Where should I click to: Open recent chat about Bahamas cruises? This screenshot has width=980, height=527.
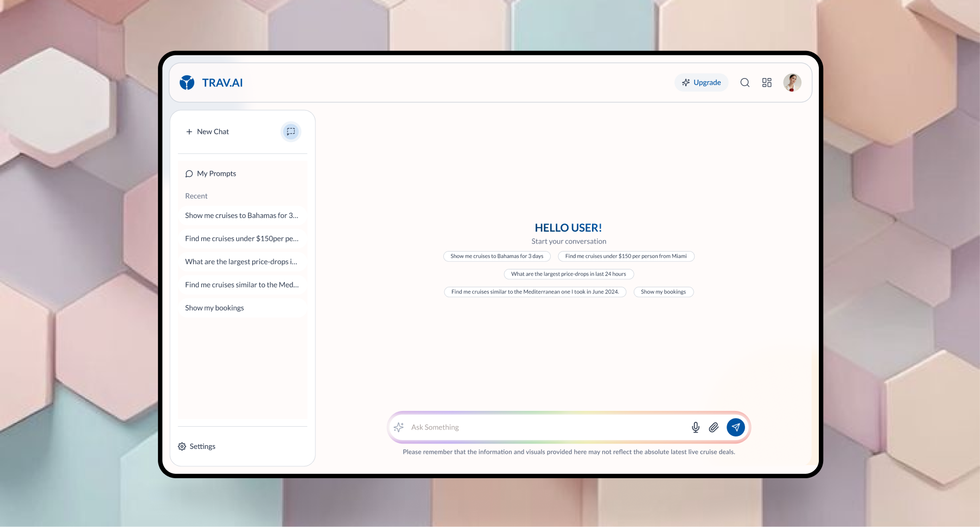[x=241, y=215]
